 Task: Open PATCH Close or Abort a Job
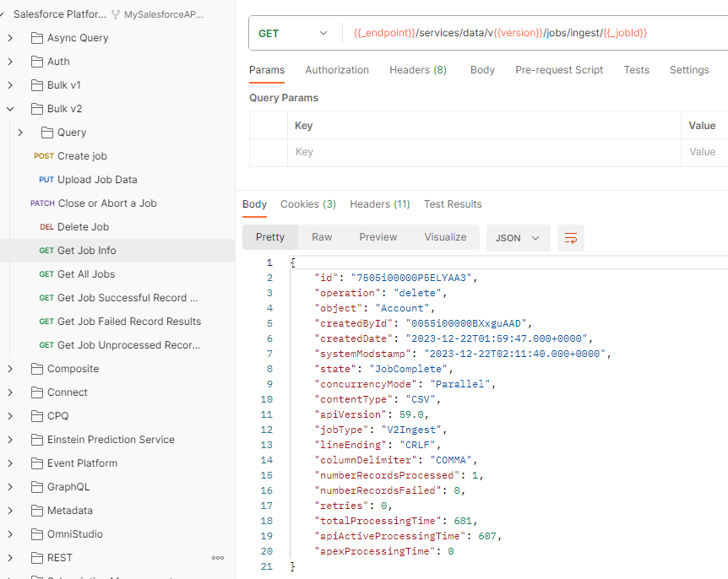(117, 203)
